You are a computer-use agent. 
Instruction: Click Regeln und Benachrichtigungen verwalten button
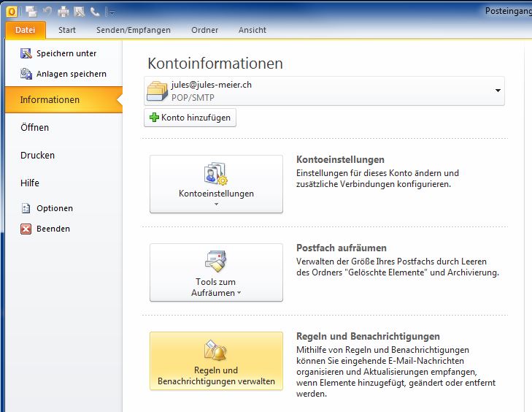(216, 361)
